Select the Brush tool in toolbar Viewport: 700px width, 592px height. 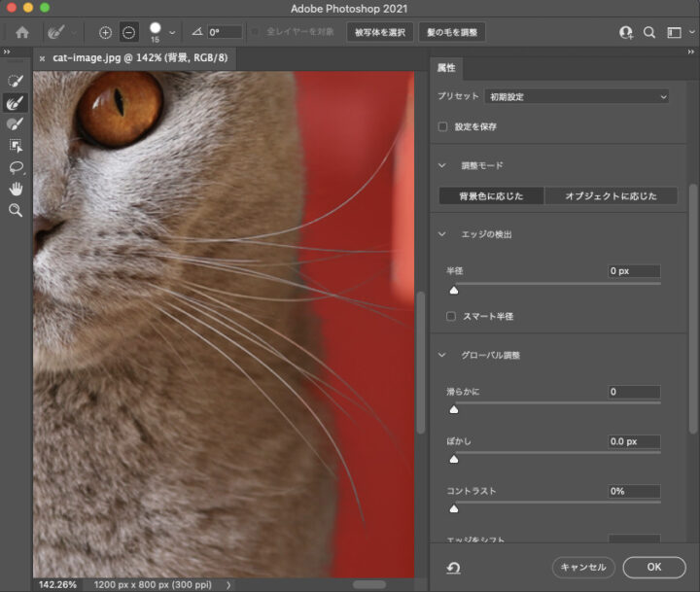coord(16,123)
